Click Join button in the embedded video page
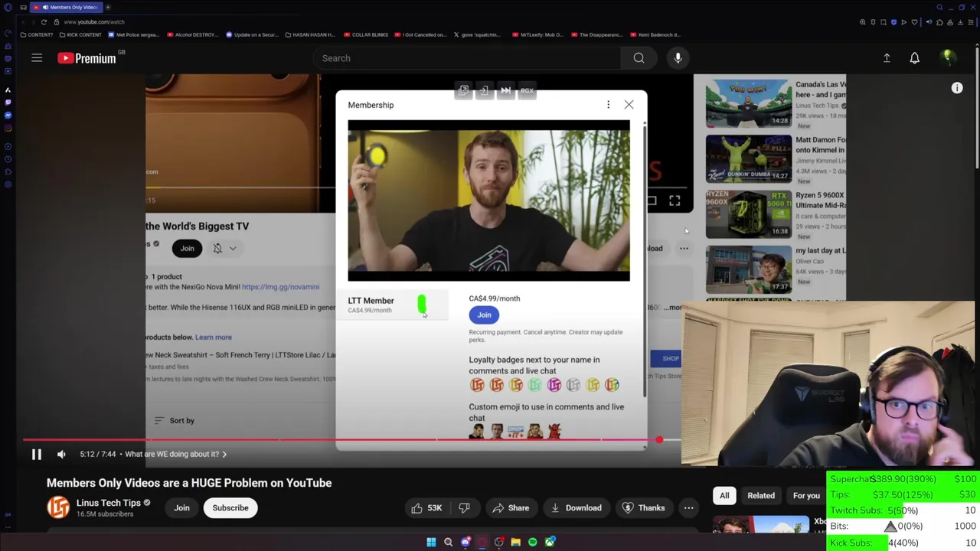Viewport: 980px width, 551px height. click(x=187, y=248)
